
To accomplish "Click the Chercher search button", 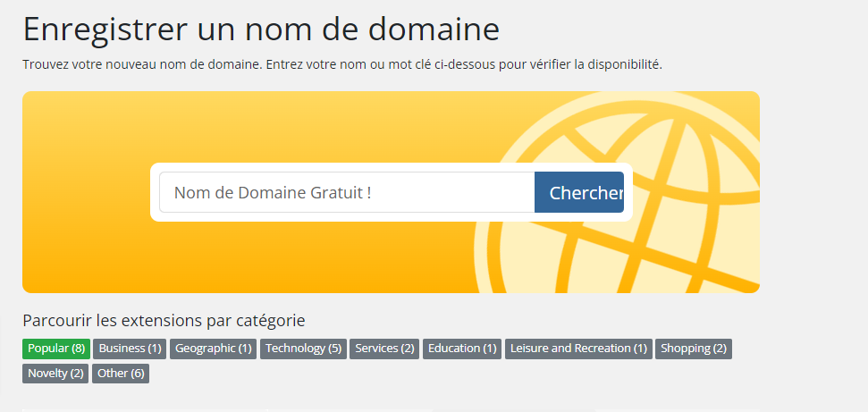I will 579,192.
